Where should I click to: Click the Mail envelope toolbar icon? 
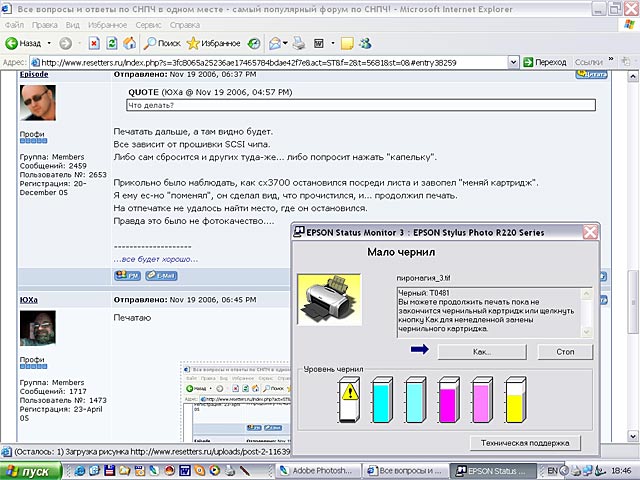[x=275, y=43]
